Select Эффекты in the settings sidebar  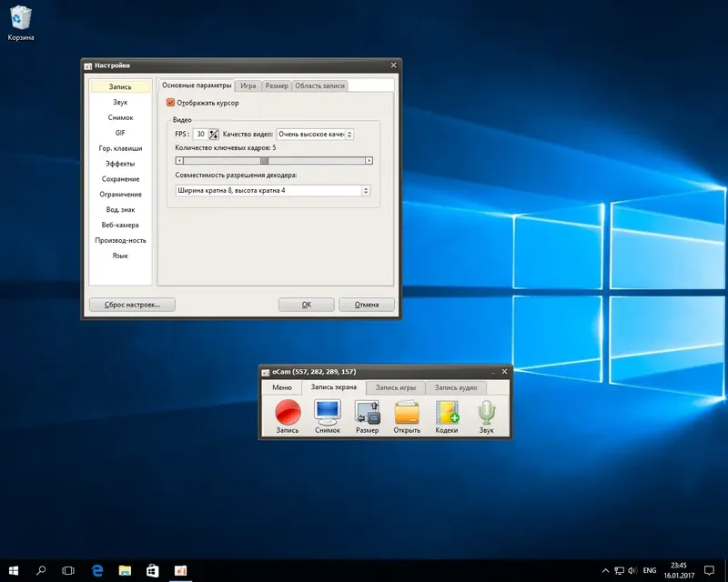120,164
